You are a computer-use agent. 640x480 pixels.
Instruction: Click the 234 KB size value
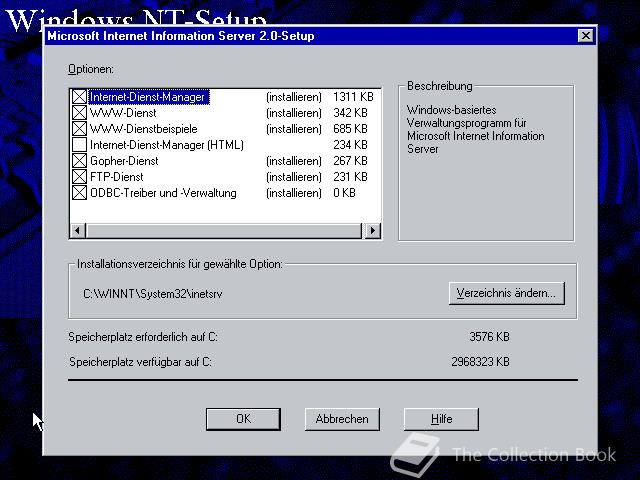(x=350, y=144)
